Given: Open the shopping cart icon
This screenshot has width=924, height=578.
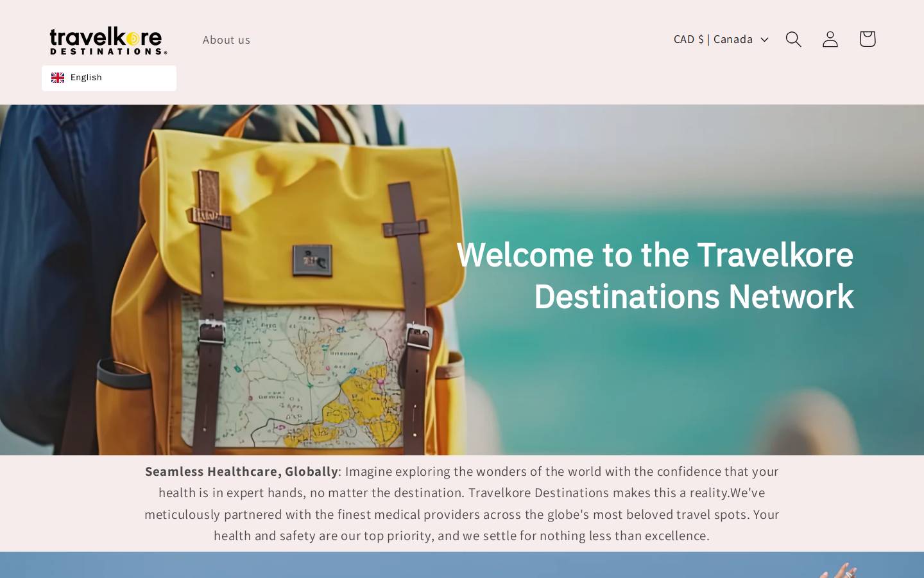Looking at the screenshot, I should (x=867, y=39).
